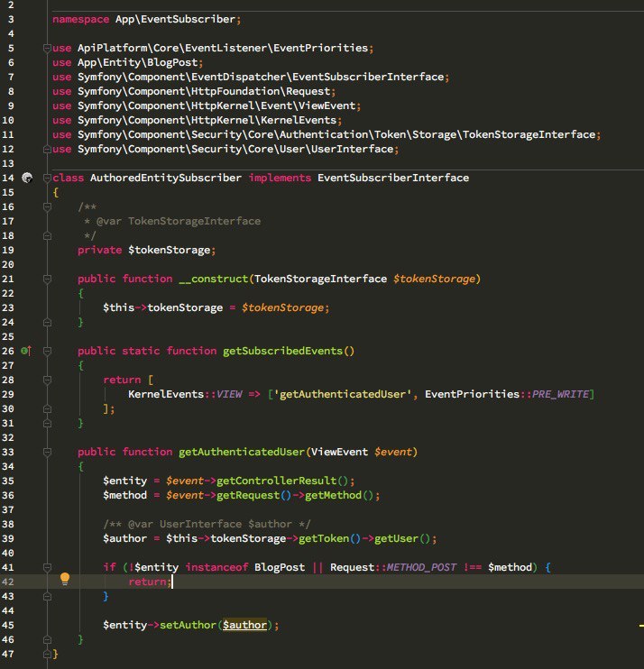Click getRequest() call on line 36
The height and width of the screenshot is (669, 644).
coord(254,495)
